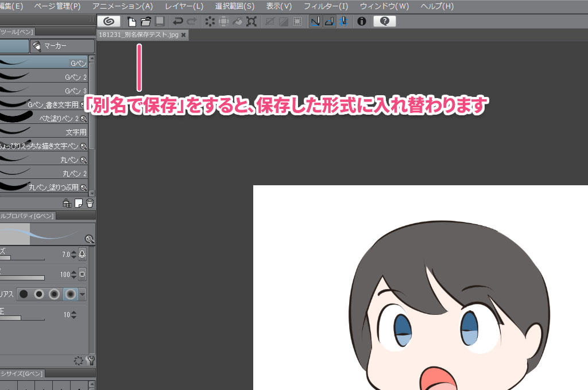This screenshot has height=390, width=588.
Task: Undo the last action
Action: click(177, 22)
